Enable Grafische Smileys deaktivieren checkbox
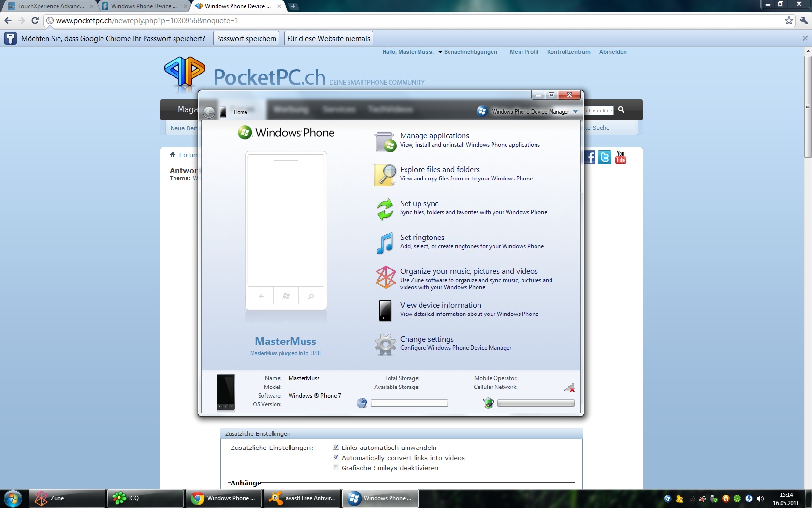812x508 pixels. tap(336, 467)
